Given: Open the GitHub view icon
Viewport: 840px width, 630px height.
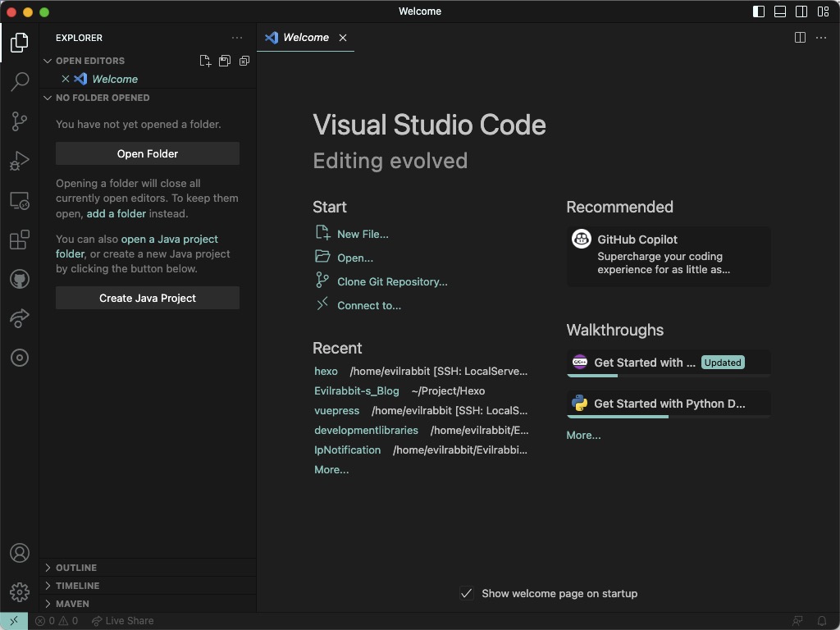Looking at the screenshot, I should pos(20,280).
